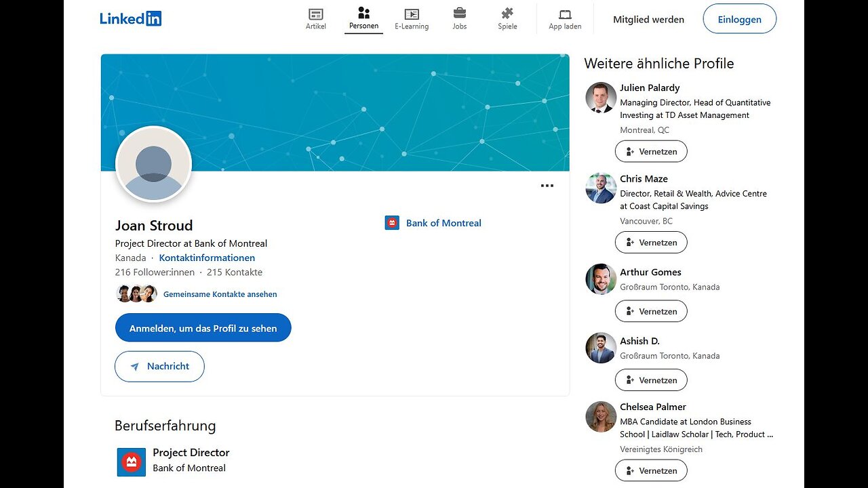This screenshot has width=868, height=488.
Task: Click the Berufserfahrung section heading
Action: (x=165, y=426)
